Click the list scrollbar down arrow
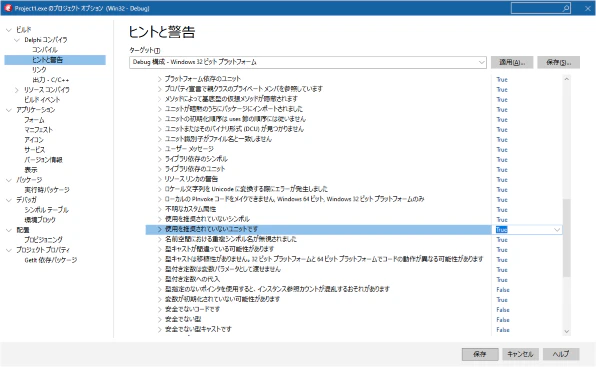Screen dimensions: 596x367 coord(566,331)
